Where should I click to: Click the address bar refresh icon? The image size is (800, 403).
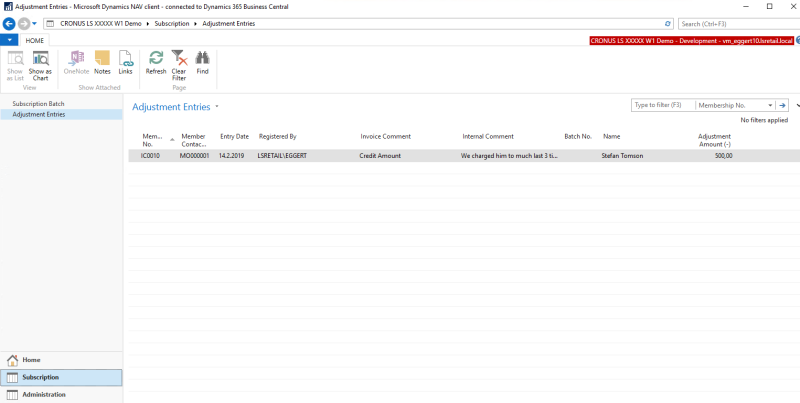point(667,24)
